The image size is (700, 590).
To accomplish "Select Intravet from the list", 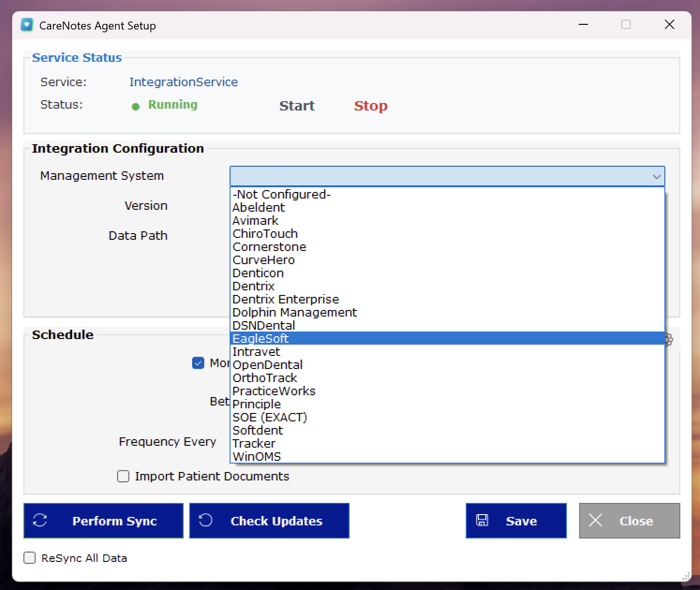I will point(447,352).
